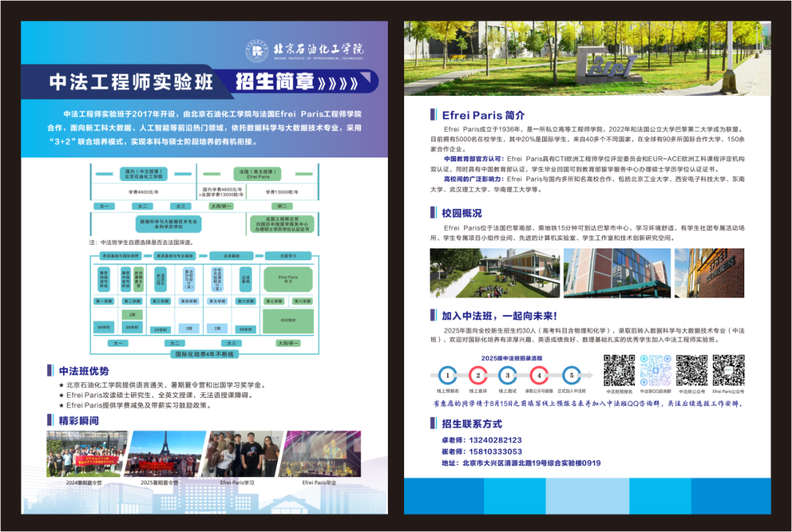792x532 pixels.
Task: Open the Efrei Paris学习 students photo
Action: [242, 454]
